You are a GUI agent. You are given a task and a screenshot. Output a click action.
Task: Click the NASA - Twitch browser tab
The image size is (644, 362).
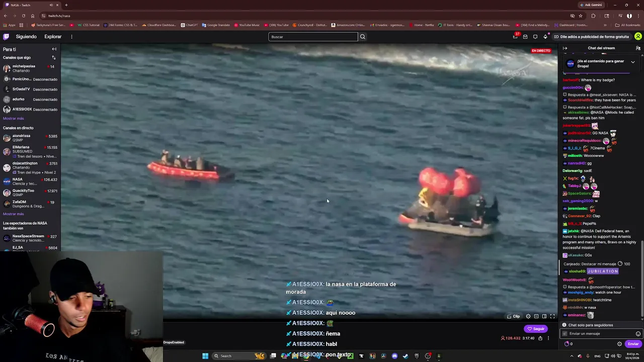pyautogui.click(x=31, y=5)
